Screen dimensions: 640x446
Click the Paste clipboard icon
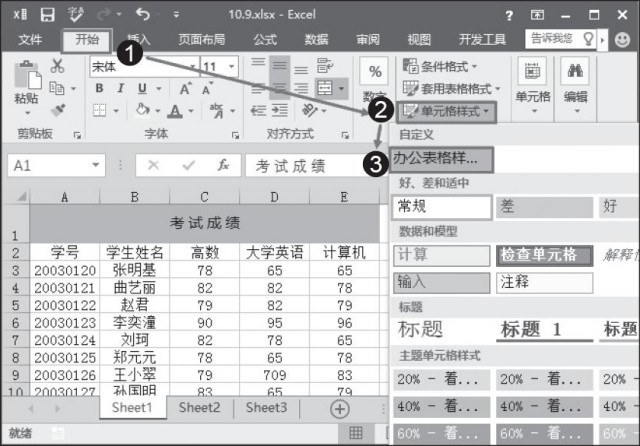point(26,80)
